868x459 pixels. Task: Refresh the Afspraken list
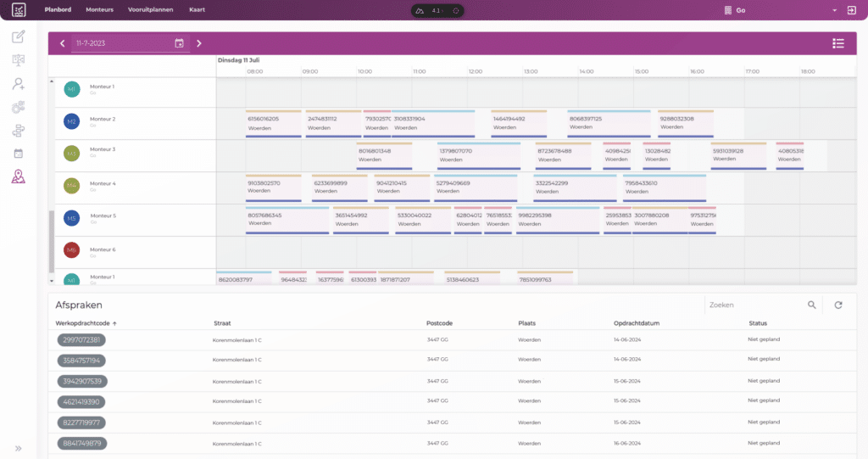pyautogui.click(x=838, y=305)
